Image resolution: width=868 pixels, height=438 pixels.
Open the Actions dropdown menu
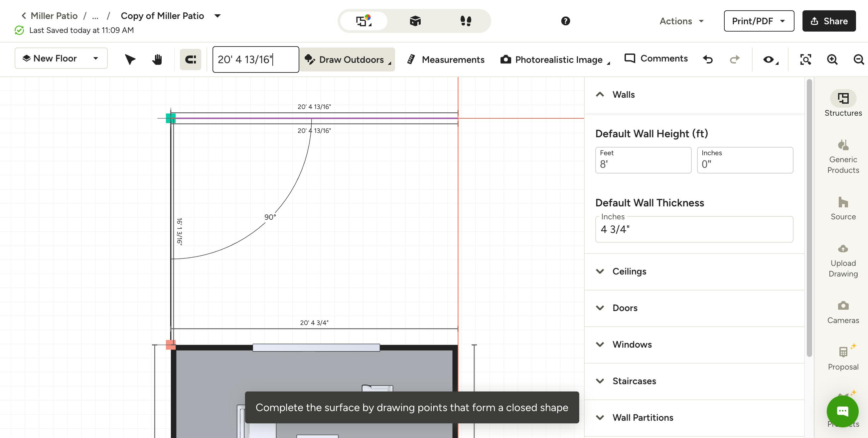682,21
